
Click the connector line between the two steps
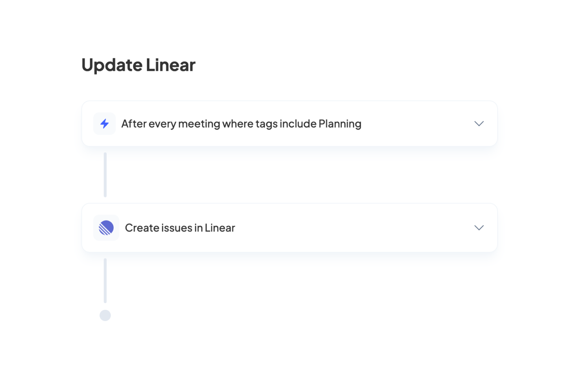pyautogui.click(x=105, y=174)
